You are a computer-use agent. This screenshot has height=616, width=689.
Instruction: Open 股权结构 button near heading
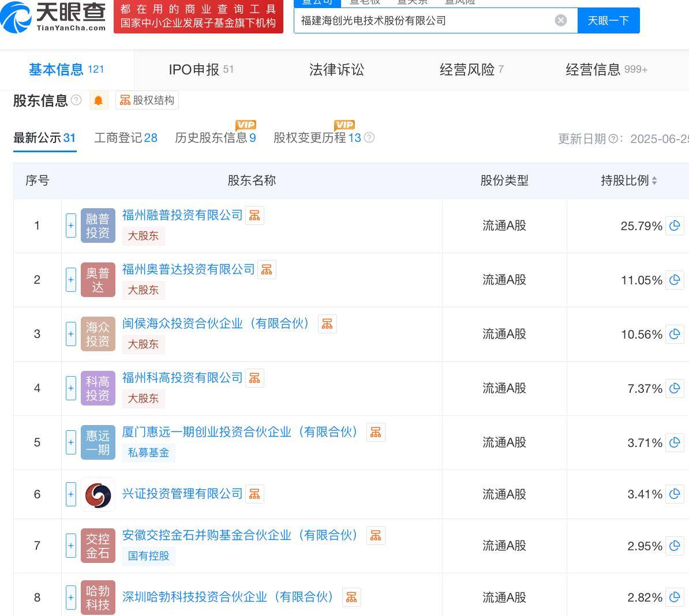[147, 100]
